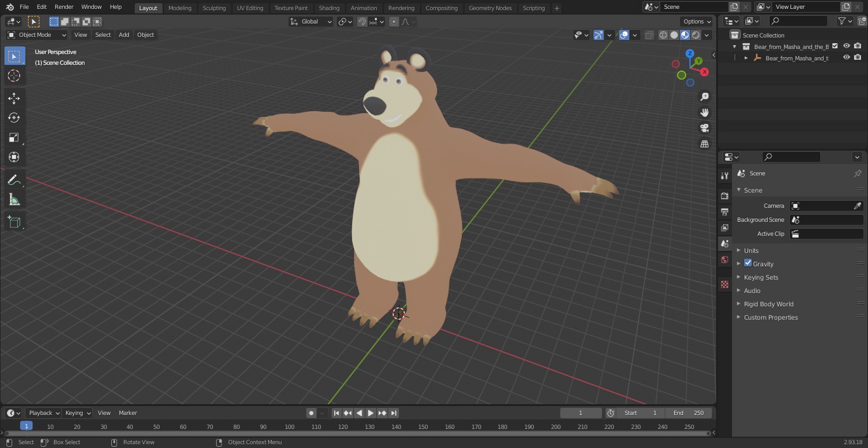Image resolution: width=868 pixels, height=448 pixels.
Task: Expand the Custom Properties panel
Action: [770, 317]
